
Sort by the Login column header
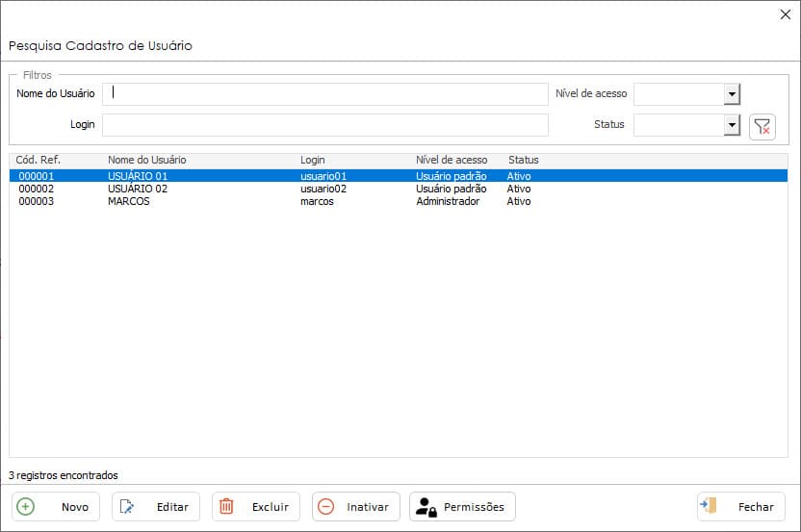(x=313, y=160)
